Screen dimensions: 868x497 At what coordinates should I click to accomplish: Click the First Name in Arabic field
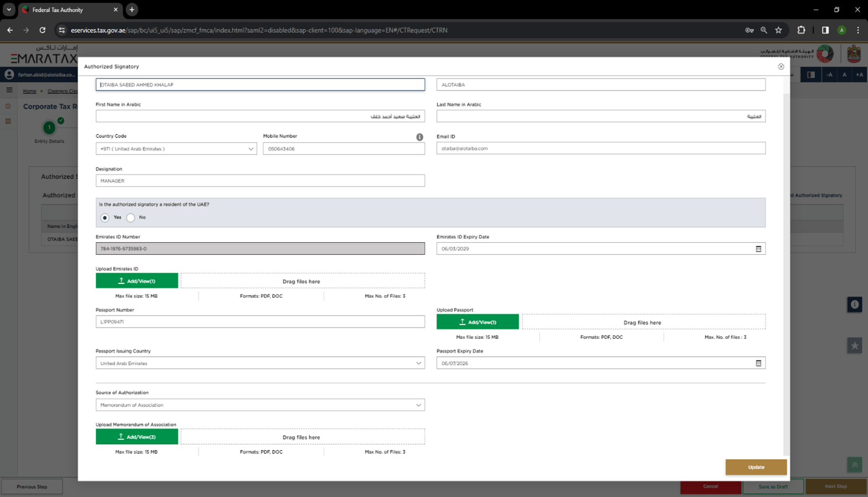260,116
